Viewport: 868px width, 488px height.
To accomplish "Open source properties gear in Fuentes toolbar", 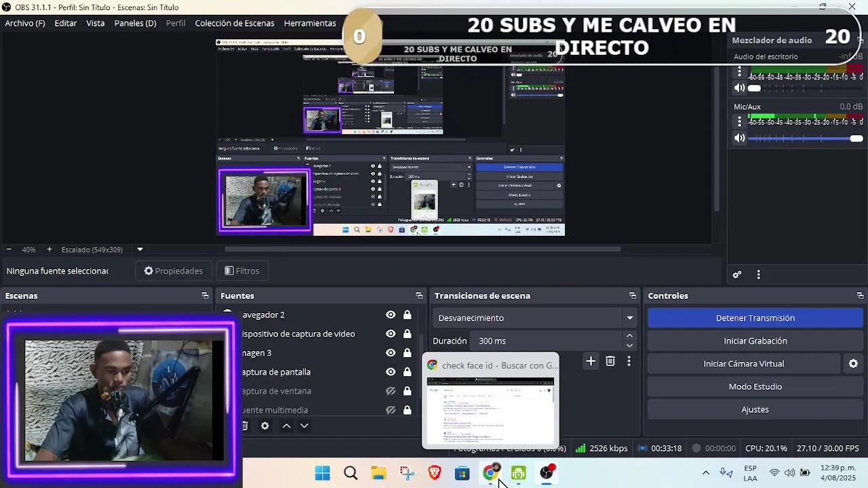I will click(265, 426).
